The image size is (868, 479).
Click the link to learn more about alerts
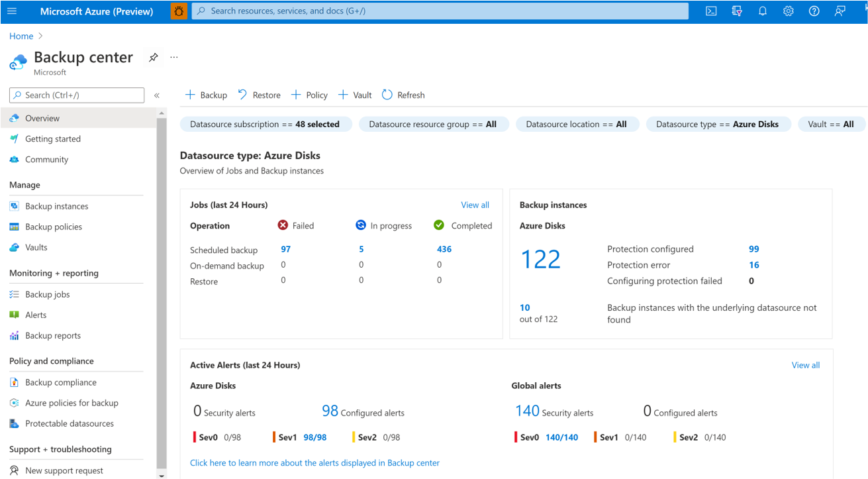[x=314, y=462]
